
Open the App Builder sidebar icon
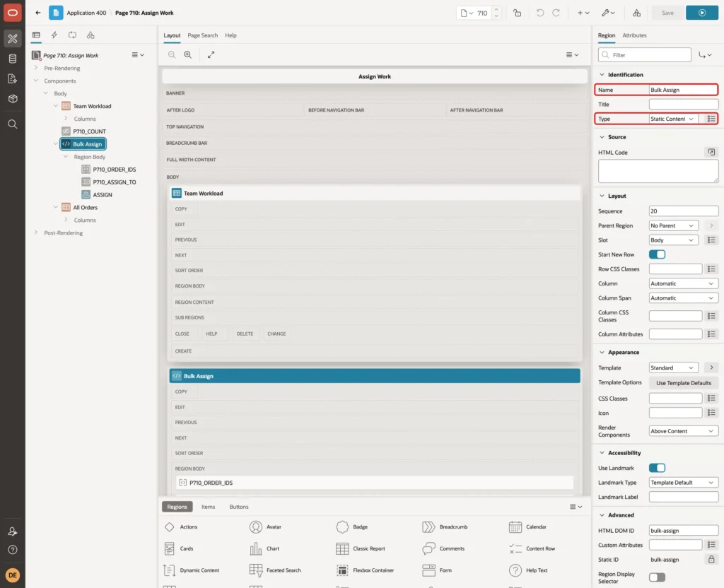tap(13, 39)
